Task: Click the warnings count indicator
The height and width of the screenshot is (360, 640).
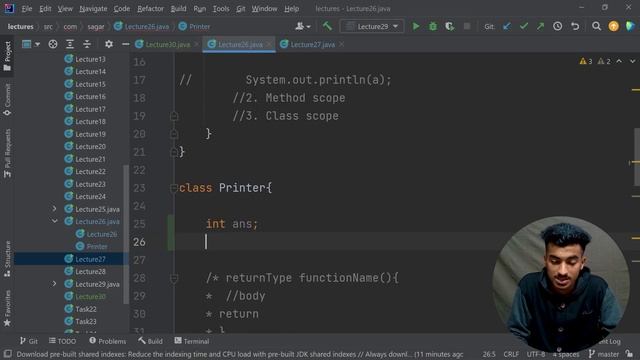Action: click(595, 61)
